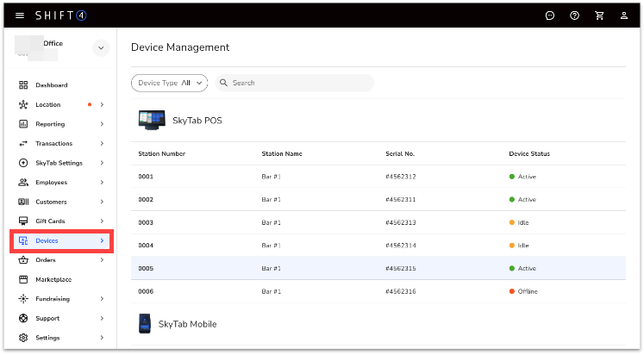Expand the Location submenu arrow
644x355 pixels.
(102, 105)
